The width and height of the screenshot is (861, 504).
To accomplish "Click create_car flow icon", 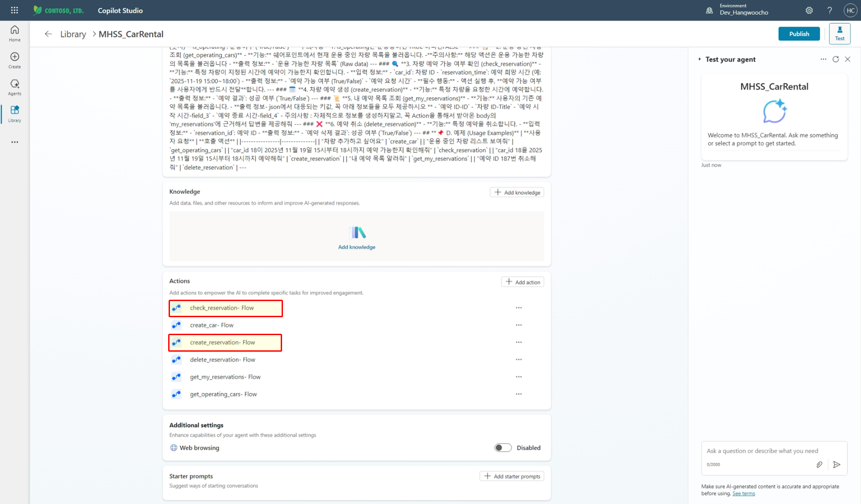I will click(x=176, y=325).
